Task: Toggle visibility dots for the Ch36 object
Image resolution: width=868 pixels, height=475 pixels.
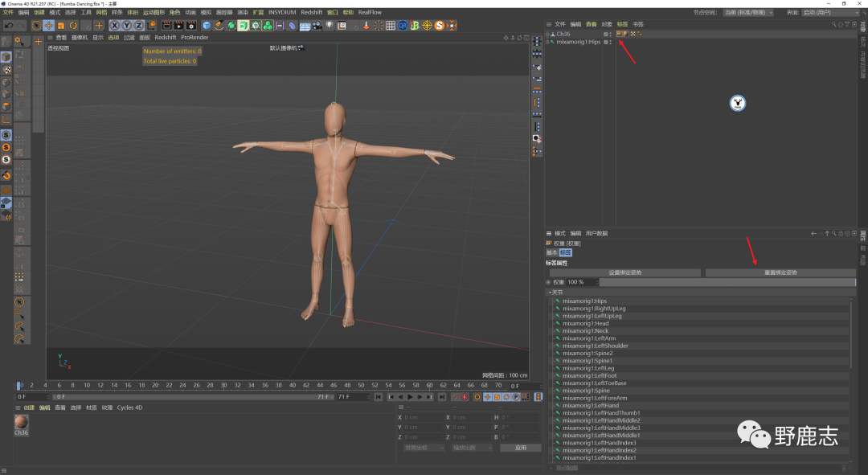Action: point(611,34)
